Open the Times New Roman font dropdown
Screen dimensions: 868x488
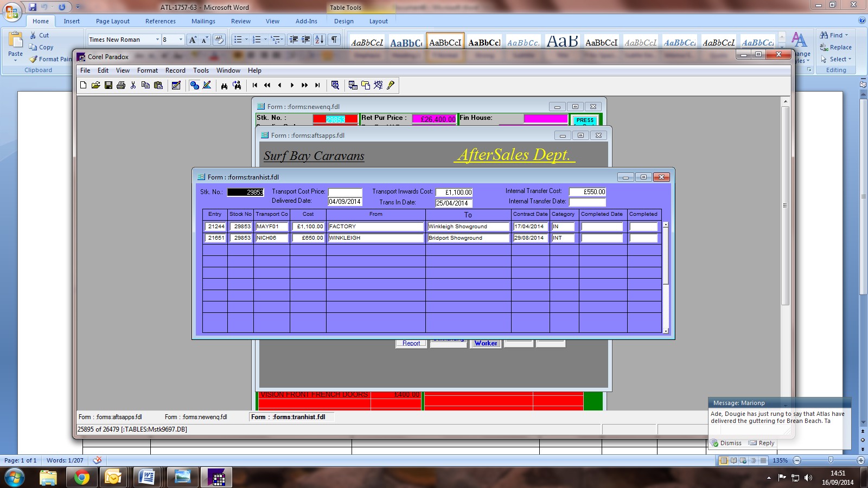click(157, 40)
